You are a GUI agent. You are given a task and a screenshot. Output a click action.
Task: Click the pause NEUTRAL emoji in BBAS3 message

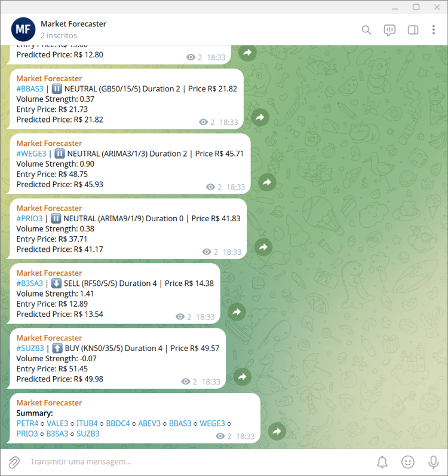pos(57,89)
